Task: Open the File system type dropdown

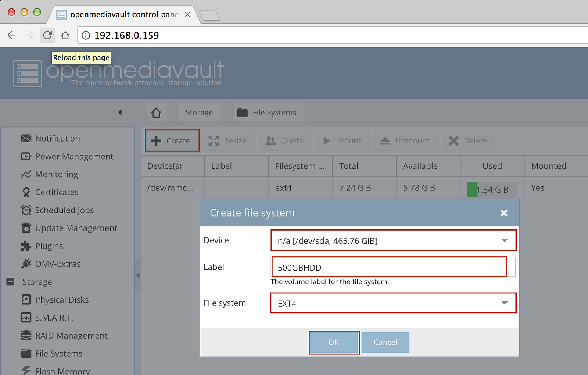Action: point(505,303)
